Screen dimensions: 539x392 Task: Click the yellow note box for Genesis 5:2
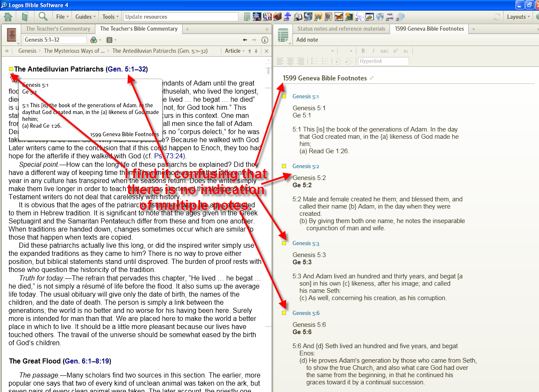tap(284, 166)
